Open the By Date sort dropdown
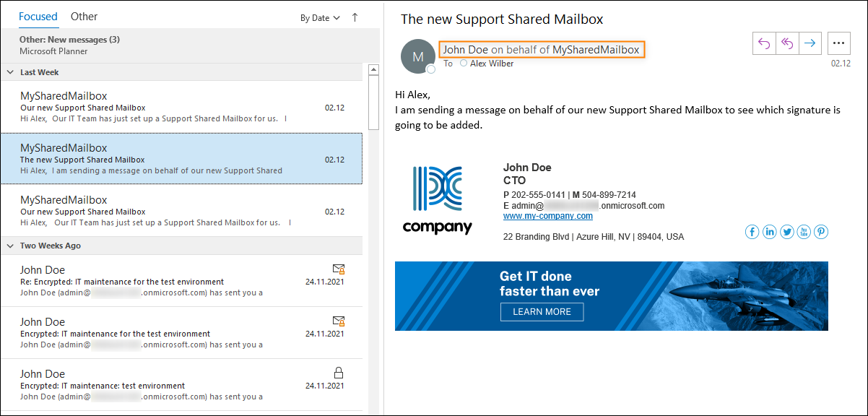 click(320, 18)
